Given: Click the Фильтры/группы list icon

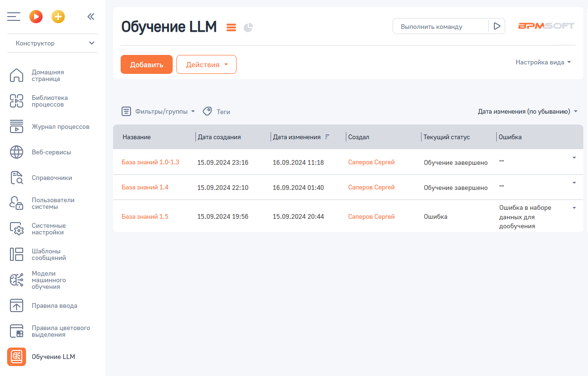Looking at the screenshot, I should 126,111.
